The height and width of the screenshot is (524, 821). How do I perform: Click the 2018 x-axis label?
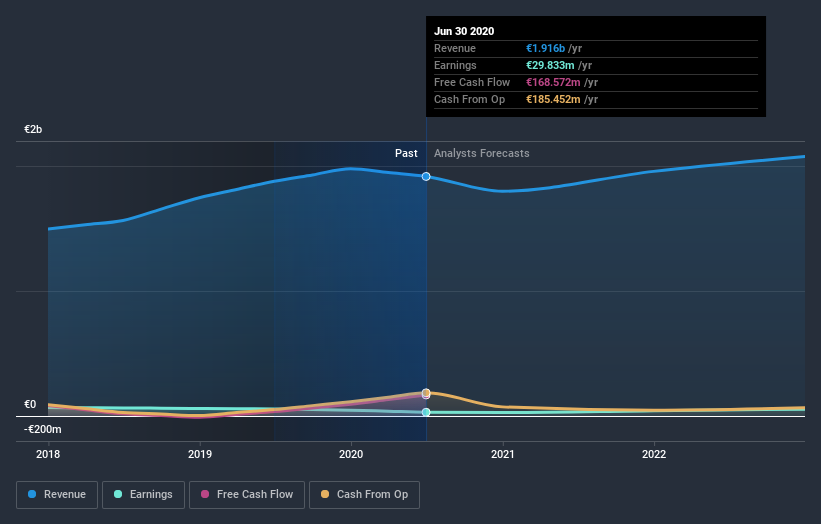pyautogui.click(x=48, y=454)
